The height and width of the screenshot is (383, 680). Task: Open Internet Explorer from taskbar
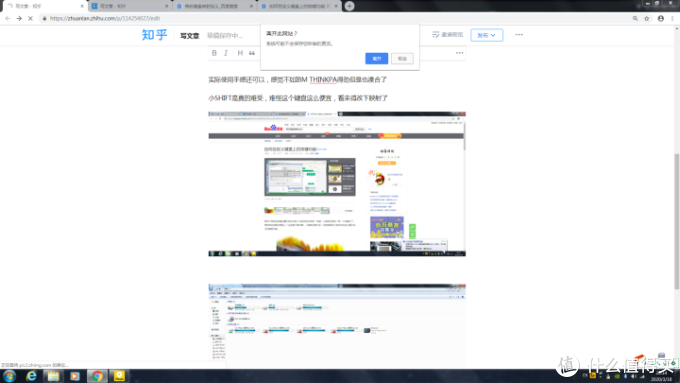tap(31, 376)
